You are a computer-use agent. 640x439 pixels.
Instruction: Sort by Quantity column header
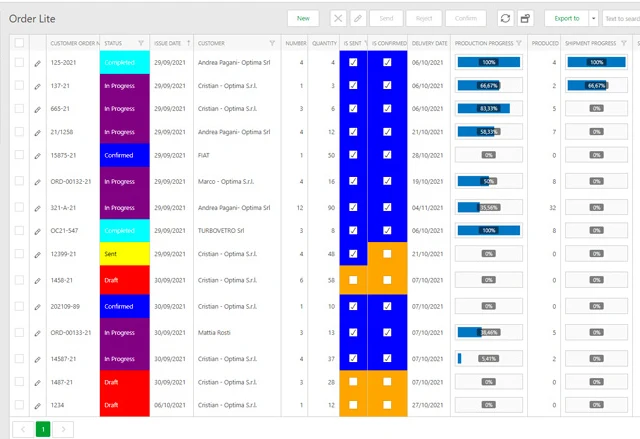(x=324, y=43)
